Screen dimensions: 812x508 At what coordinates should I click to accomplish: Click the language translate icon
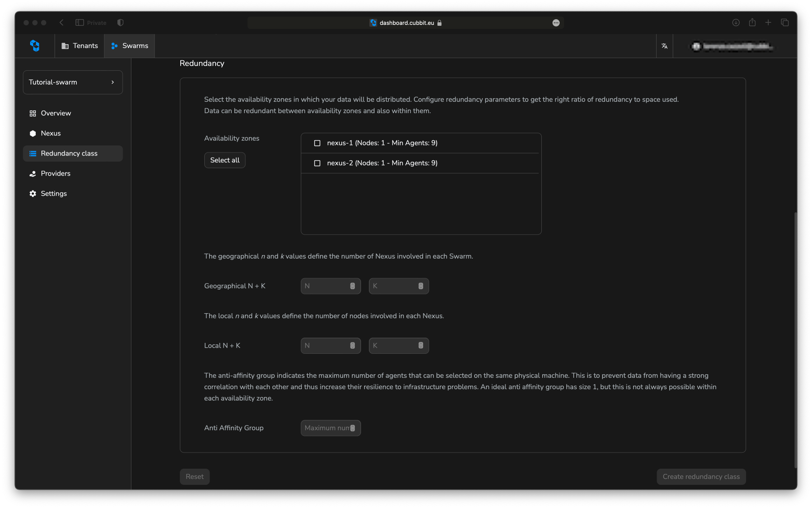point(664,46)
